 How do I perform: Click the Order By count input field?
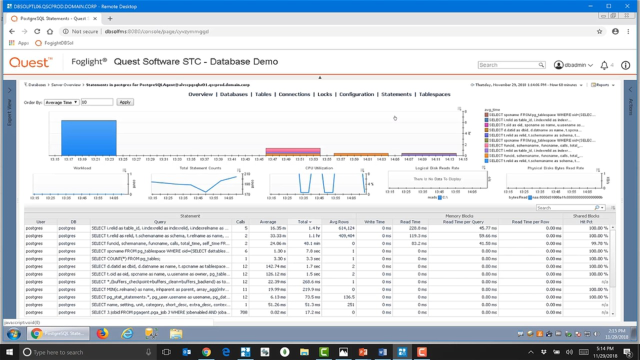pos(97,102)
